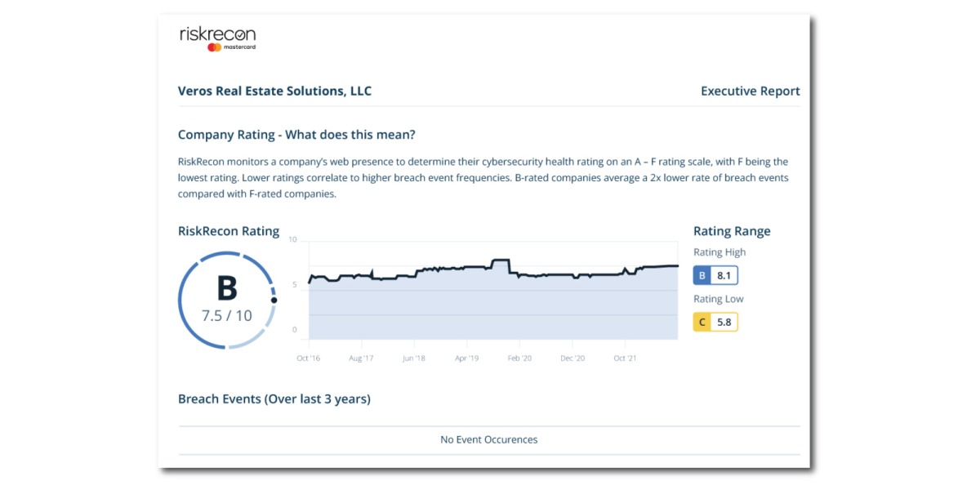980x490 pixels.
Task: Click the Rating Range heading
Action: click(732, 231)
